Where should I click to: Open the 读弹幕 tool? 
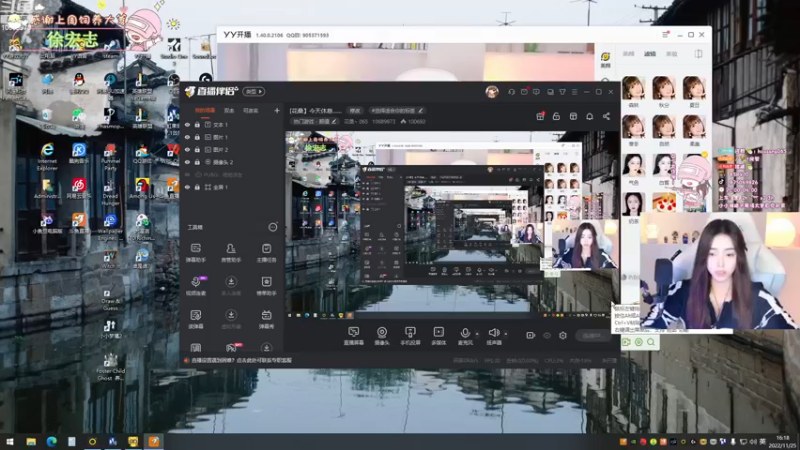coord(195,319)
